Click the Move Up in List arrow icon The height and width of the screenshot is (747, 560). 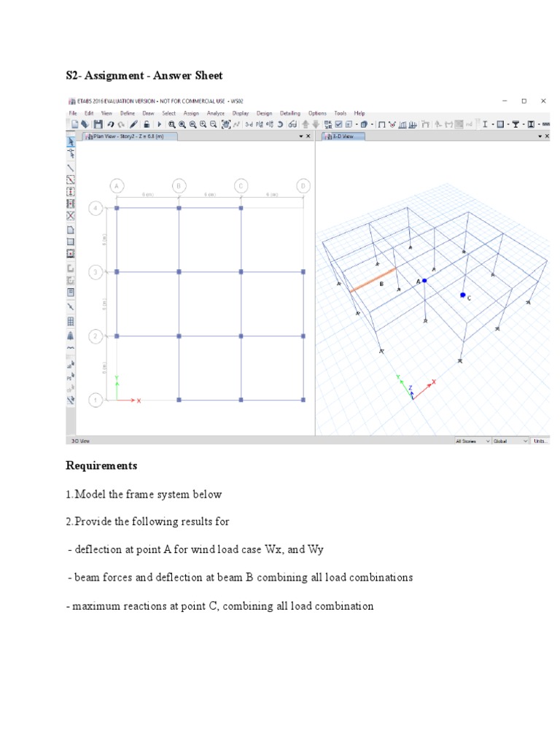pos(306,124)
